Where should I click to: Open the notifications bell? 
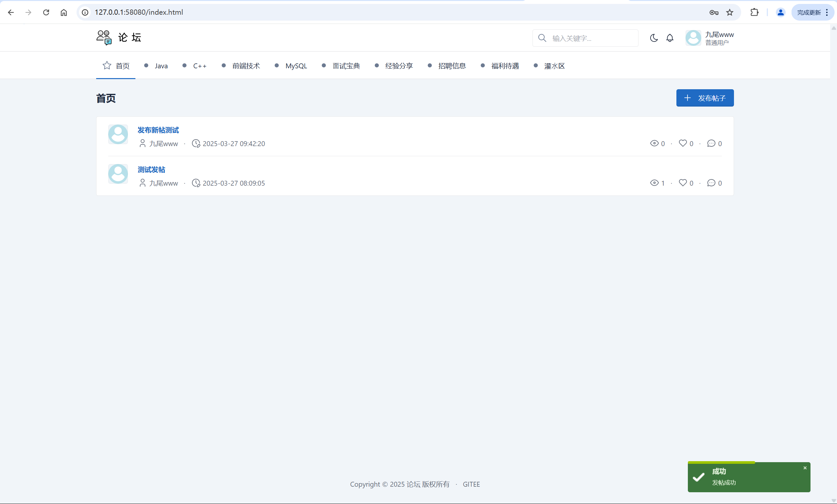(670, 38)
